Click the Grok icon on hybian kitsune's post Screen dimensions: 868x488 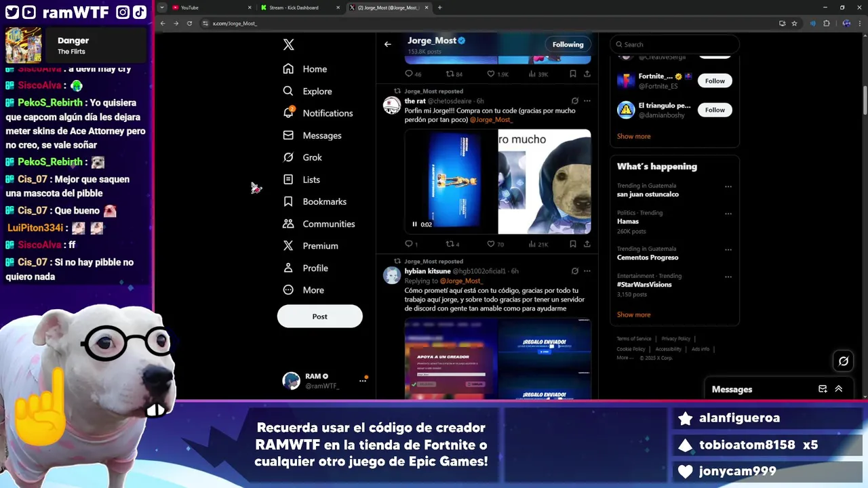[x=574, y=271]
